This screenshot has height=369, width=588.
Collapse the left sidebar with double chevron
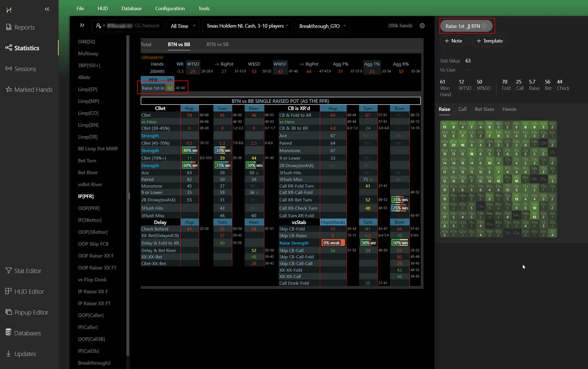point(47,9)
